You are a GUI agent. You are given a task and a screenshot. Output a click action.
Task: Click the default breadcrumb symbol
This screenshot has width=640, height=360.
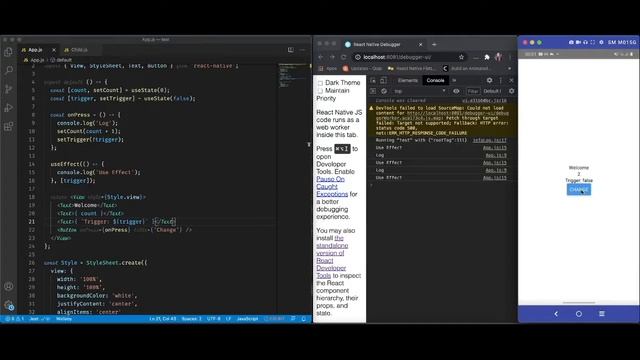coord(62,60)
